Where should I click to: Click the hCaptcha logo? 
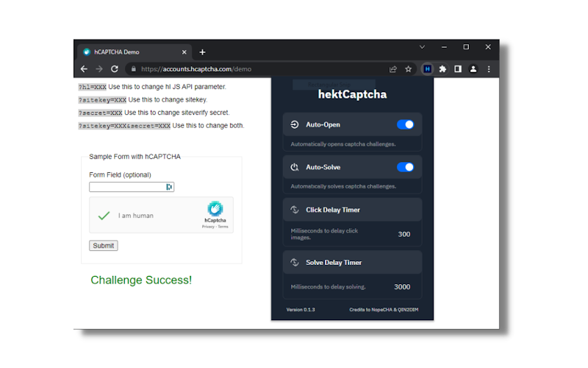pyautogui.click(x=215, y=208)
